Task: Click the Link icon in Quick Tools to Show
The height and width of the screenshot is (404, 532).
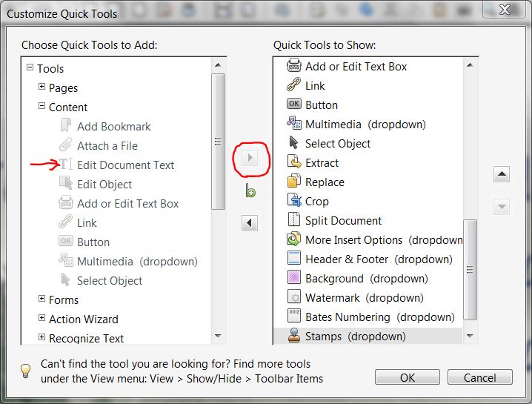Action: point(294,85)
